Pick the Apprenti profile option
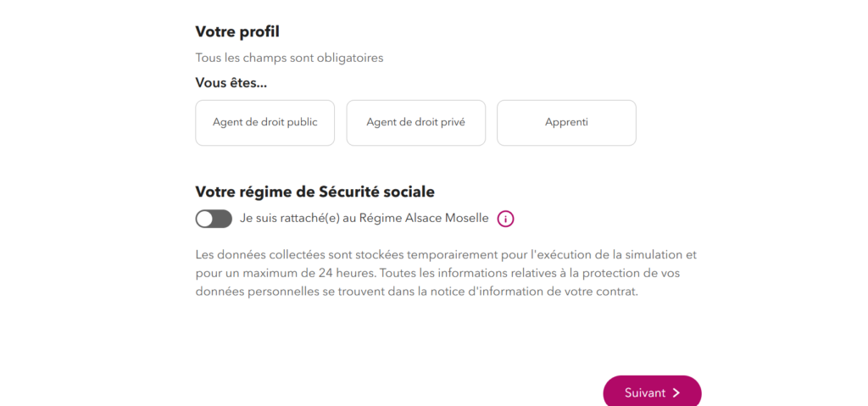This screenshot has height=406, width=868. [x=566, y=123]
